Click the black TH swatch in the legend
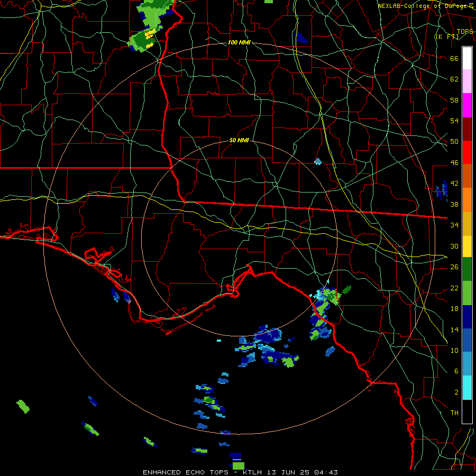This screenshot has height=476, width=476. 467,411
